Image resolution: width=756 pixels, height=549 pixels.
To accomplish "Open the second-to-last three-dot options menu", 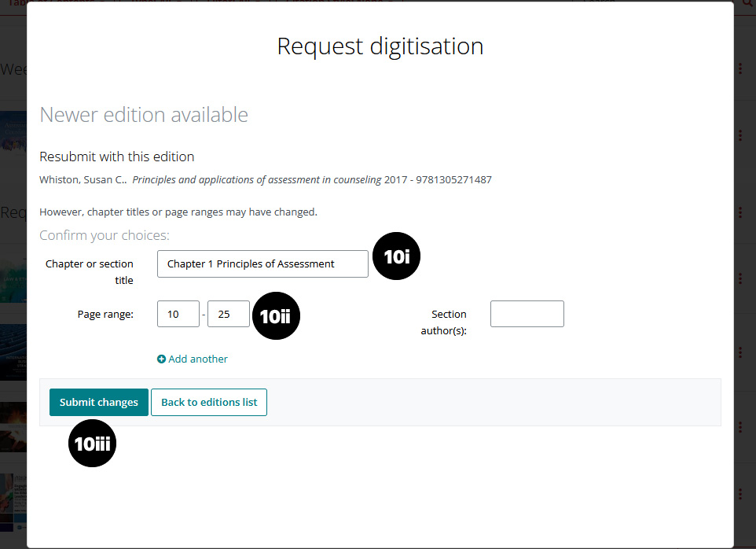I will (x=740, y=426).
